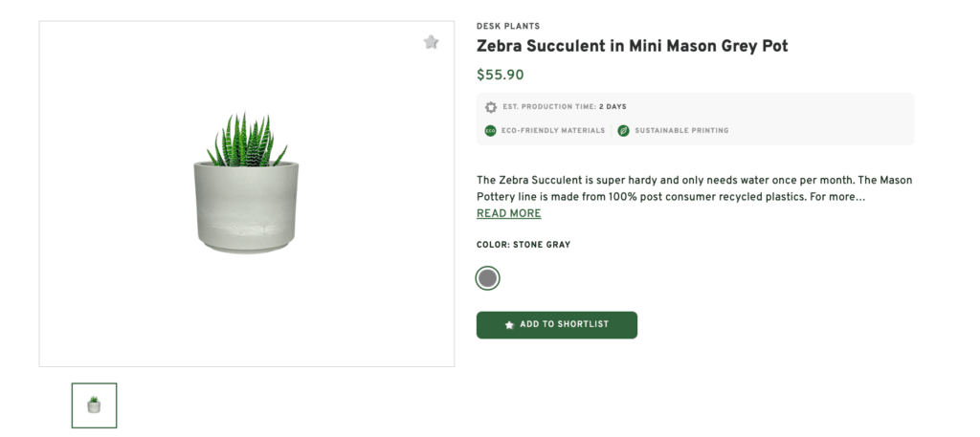Click the Color: Stone Gray label
Viewport: 980px width, 437px height.
[x=523, y=245]
